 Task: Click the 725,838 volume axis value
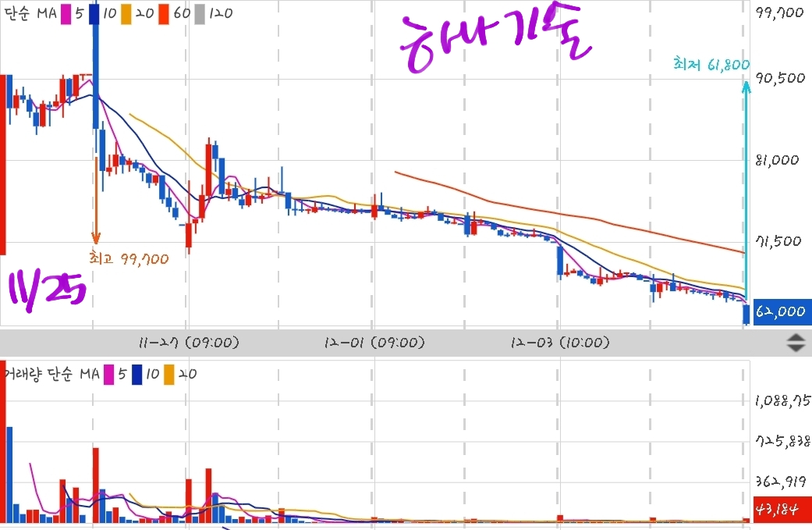pos(783,441)
